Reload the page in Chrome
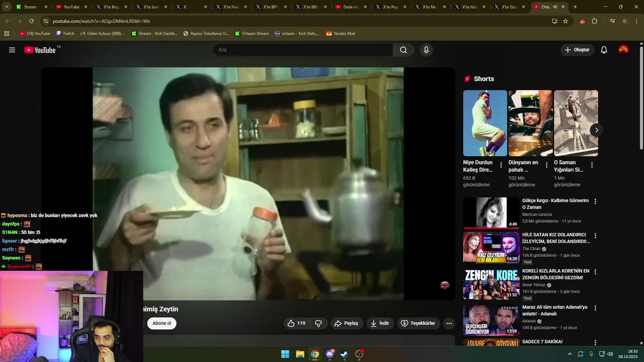Image resolution: width=644 pixels, height=362 pixels. coord(31,21)
